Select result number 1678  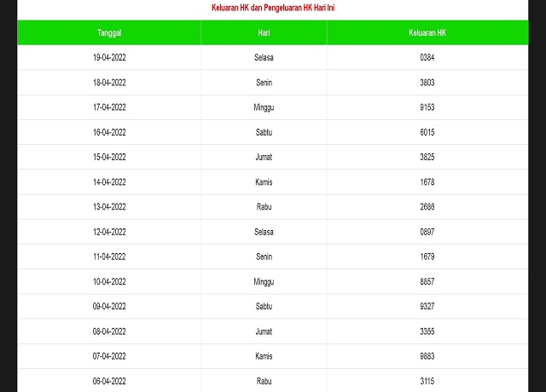(x=427, y=182)
